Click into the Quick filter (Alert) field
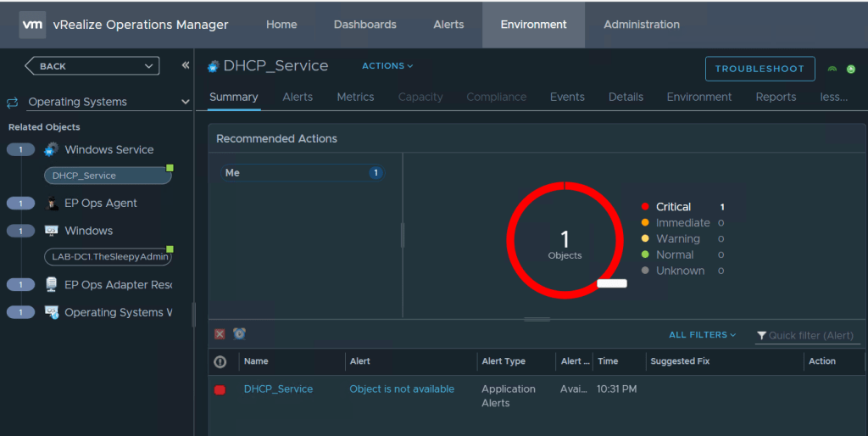This screenshot has height=436, width=868. click(812, 336)
